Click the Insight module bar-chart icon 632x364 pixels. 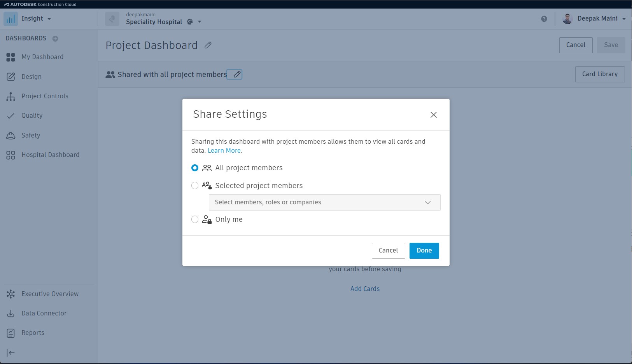click(11, 19)
